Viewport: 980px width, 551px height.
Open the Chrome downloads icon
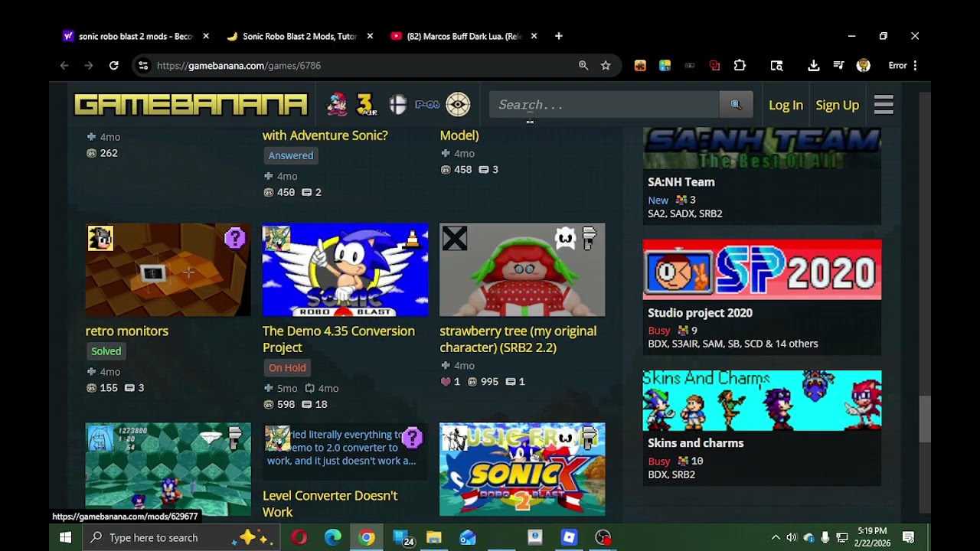(814, 66)
